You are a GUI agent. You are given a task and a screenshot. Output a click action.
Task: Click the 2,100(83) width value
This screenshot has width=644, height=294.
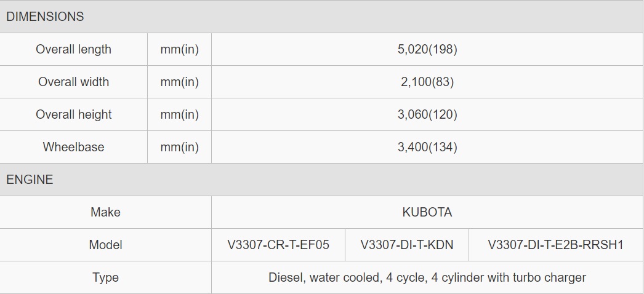(427, 82)
